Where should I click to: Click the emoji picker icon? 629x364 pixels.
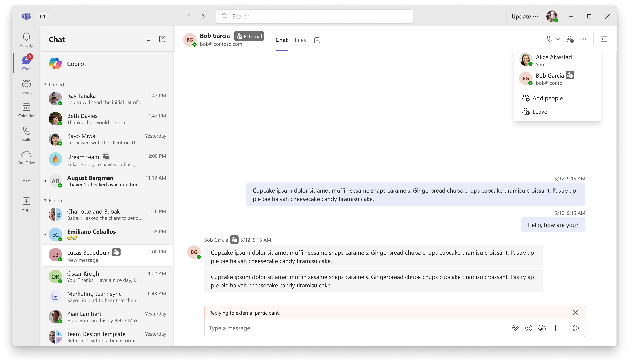pyautogui.click(x=528, y=328)
